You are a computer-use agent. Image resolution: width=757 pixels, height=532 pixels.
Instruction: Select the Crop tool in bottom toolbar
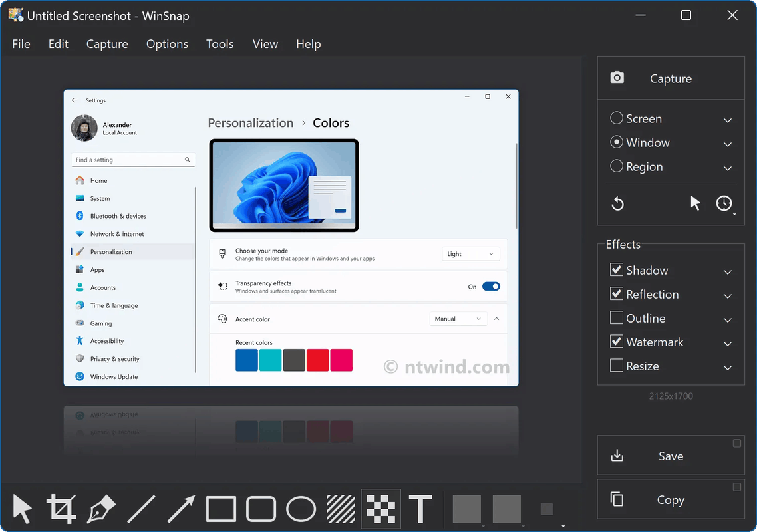pos(61,509)
